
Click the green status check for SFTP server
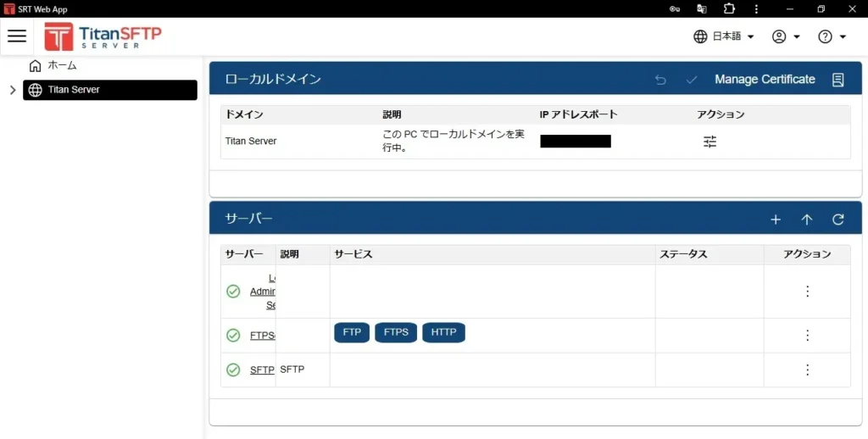tap(233, 370)
